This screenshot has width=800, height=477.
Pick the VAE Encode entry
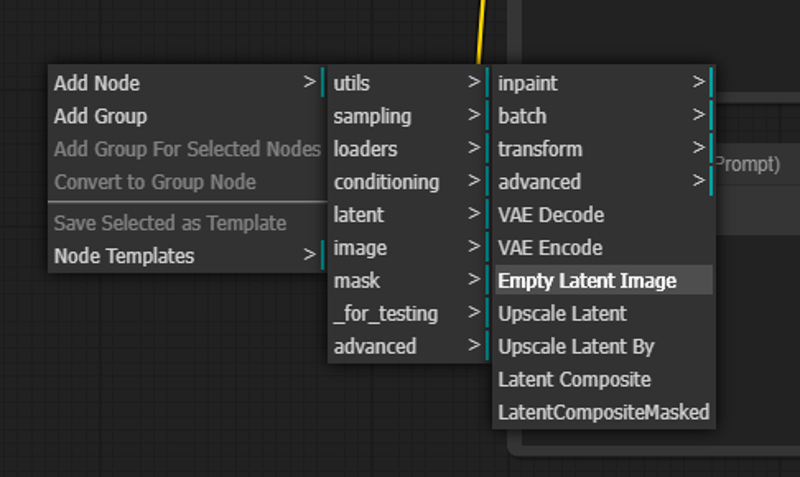point(604,247)
